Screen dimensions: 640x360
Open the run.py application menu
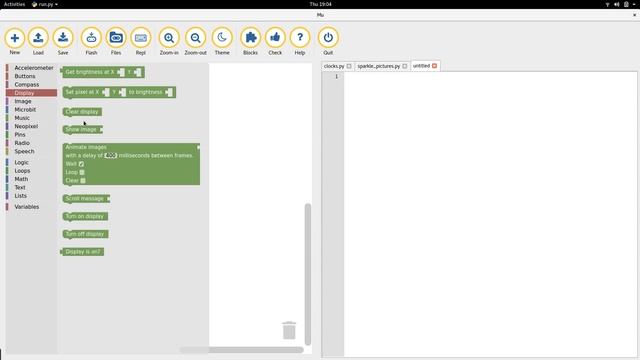pyautogui.click(x=45, y=4)
